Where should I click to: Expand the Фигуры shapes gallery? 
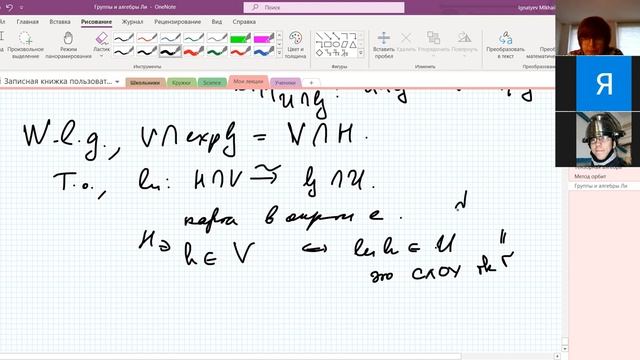click(x=361, y=53)
